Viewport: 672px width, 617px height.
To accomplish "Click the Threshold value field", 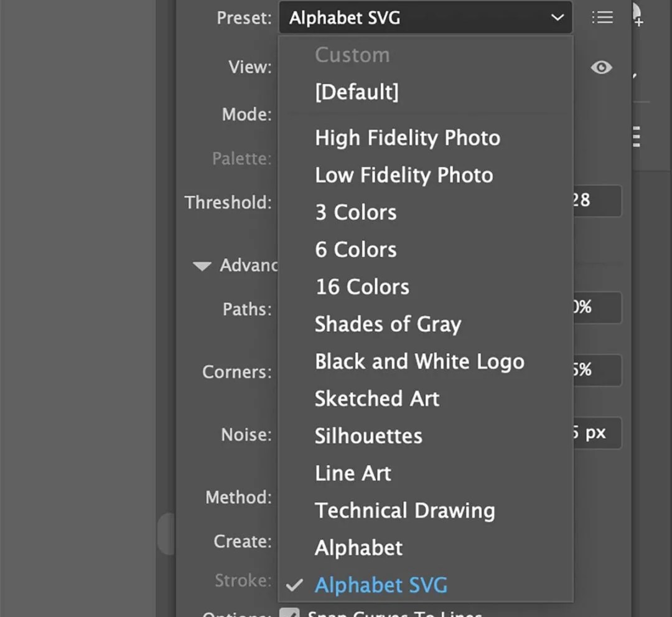I will coord(596,200).
